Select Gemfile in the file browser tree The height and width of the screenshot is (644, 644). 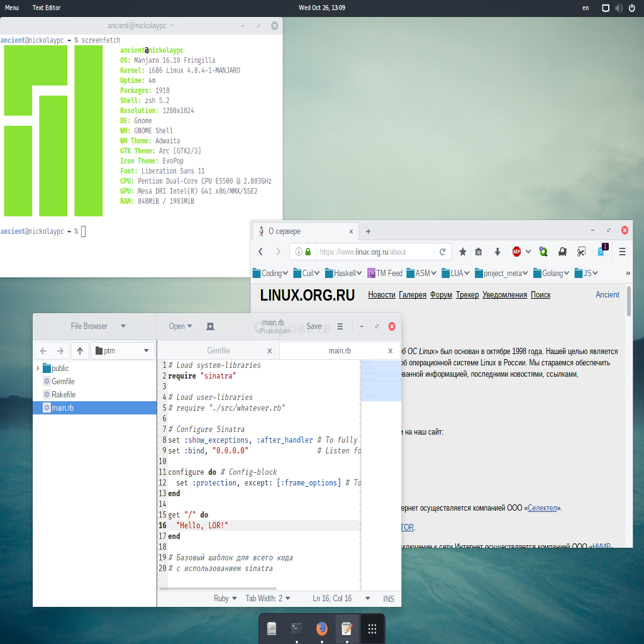[x=95, y=382]
